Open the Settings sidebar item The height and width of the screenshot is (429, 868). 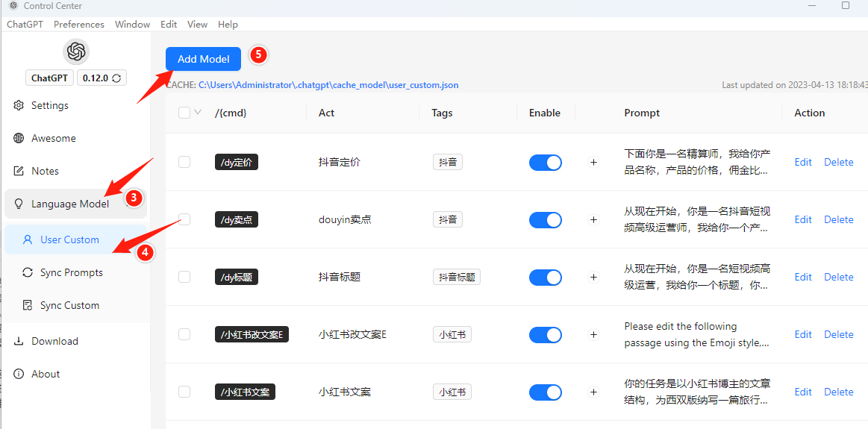pyautogui.click(x=75, y=105)
